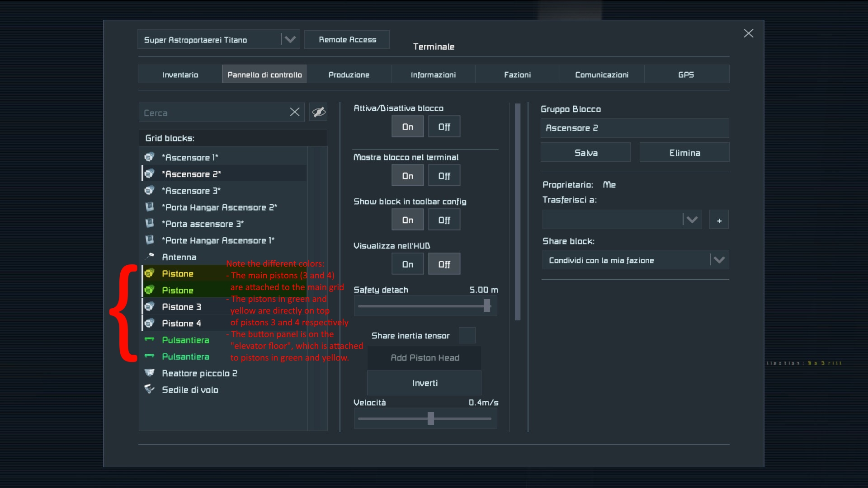Click the Sedile di volo seat icon
The width and height of the screenshot is (868, 488).
(x=150, y=389)
